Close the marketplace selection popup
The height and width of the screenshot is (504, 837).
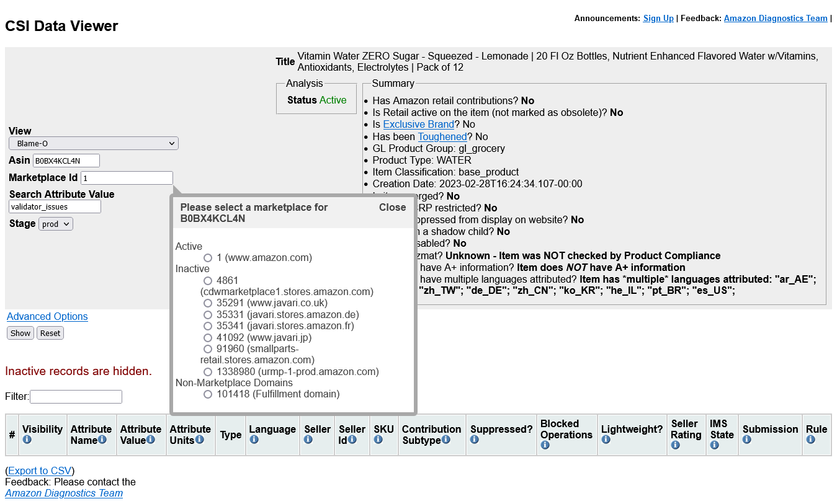pos(392,208)
